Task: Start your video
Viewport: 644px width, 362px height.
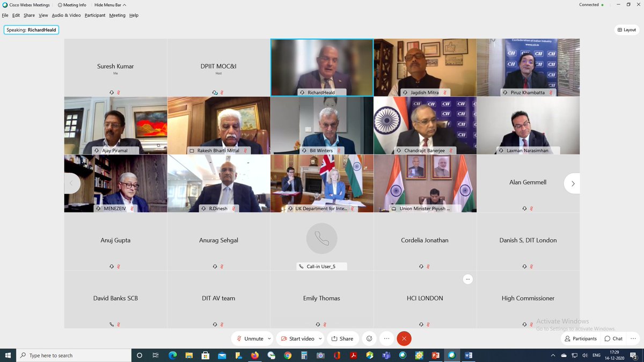Action: [298, 338]
